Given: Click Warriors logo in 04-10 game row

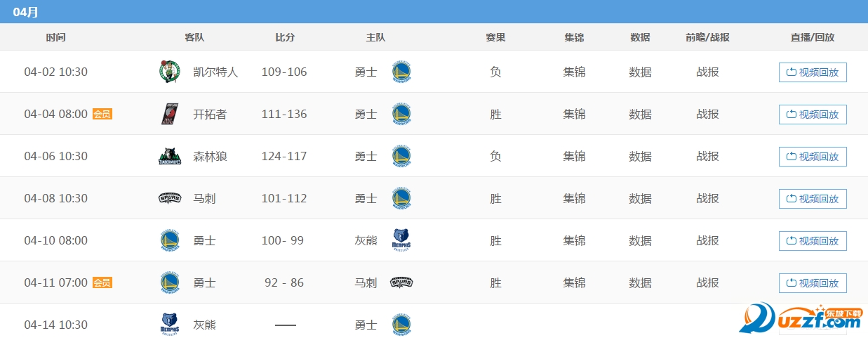Looking at the screenshot, I should pyautogui.click(x=169, y=240).
